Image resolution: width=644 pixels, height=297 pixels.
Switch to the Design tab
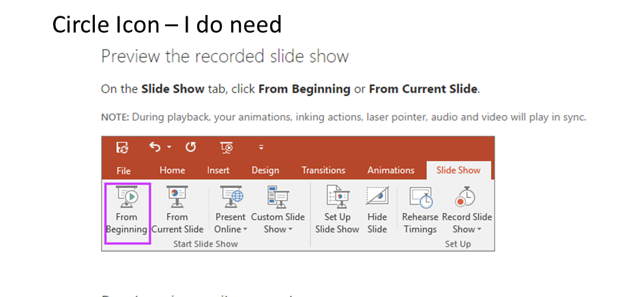coord(265,170)
